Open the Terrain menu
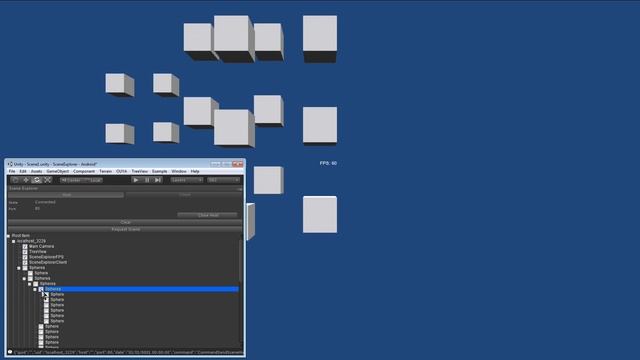The image size is (640, 360). (105, 171)
